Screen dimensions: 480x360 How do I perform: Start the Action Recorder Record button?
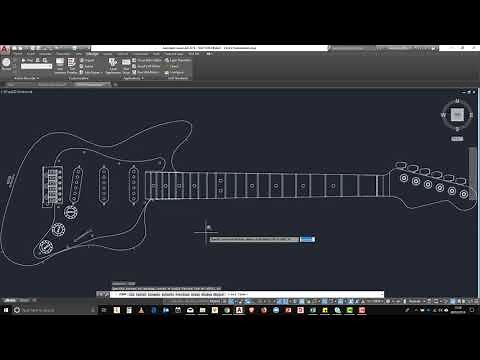pos(6,64)
